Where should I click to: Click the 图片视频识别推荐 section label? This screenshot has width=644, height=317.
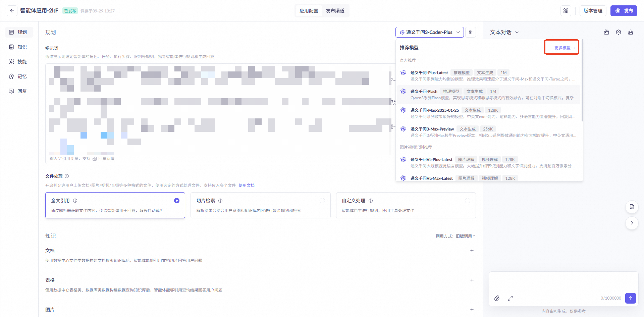point(416,147)
